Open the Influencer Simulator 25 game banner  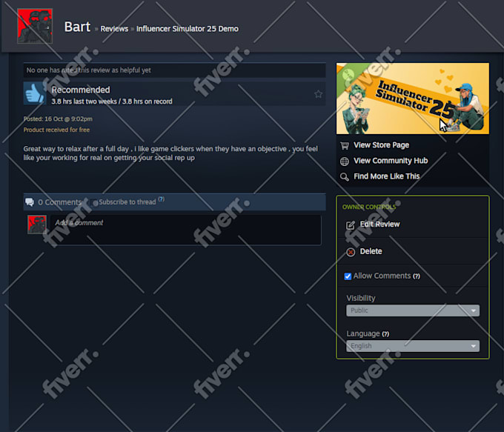[413, 99]
